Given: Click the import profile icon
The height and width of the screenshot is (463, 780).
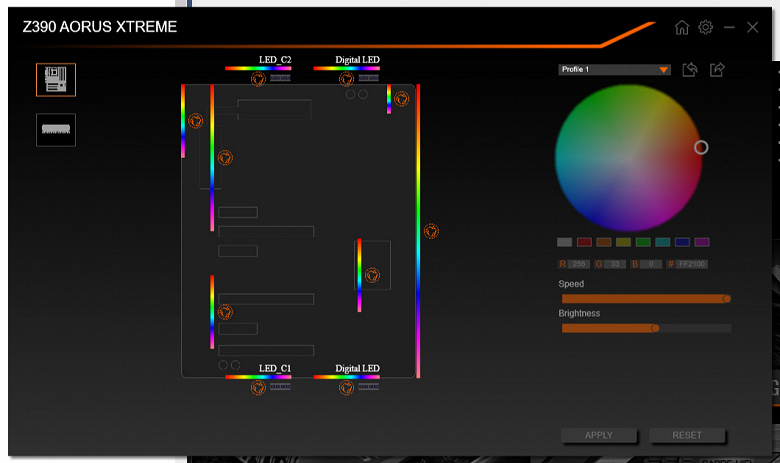Looking at the screenshot, I should [689, 70].
